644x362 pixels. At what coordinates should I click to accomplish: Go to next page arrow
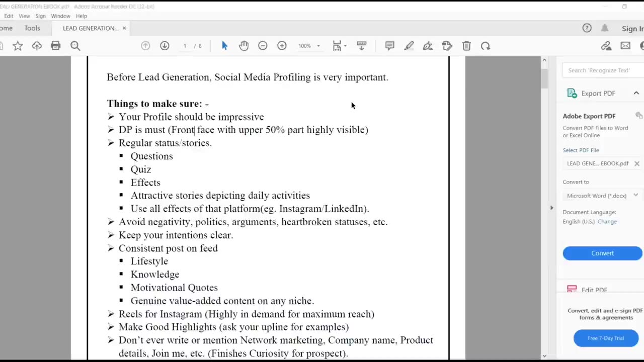[165, 46]
